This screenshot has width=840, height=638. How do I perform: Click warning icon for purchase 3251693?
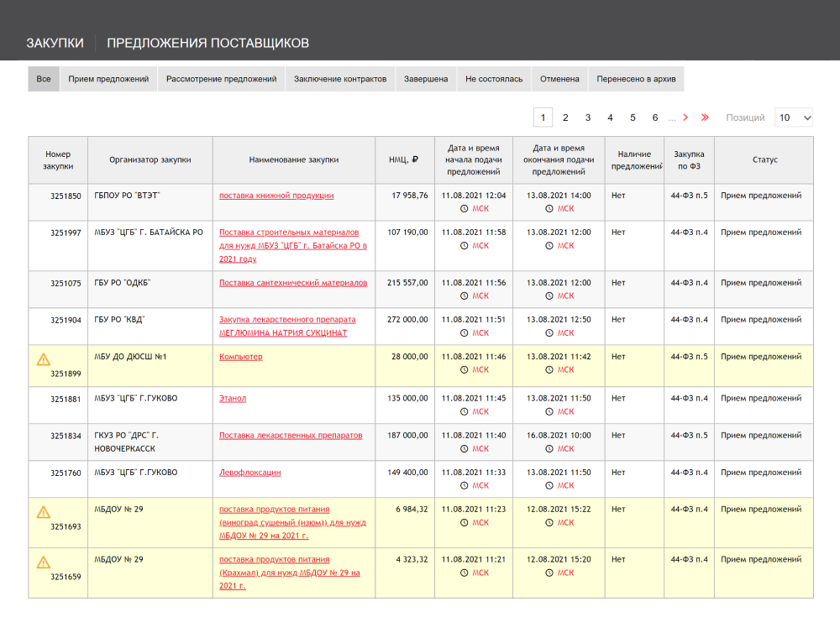44,512
